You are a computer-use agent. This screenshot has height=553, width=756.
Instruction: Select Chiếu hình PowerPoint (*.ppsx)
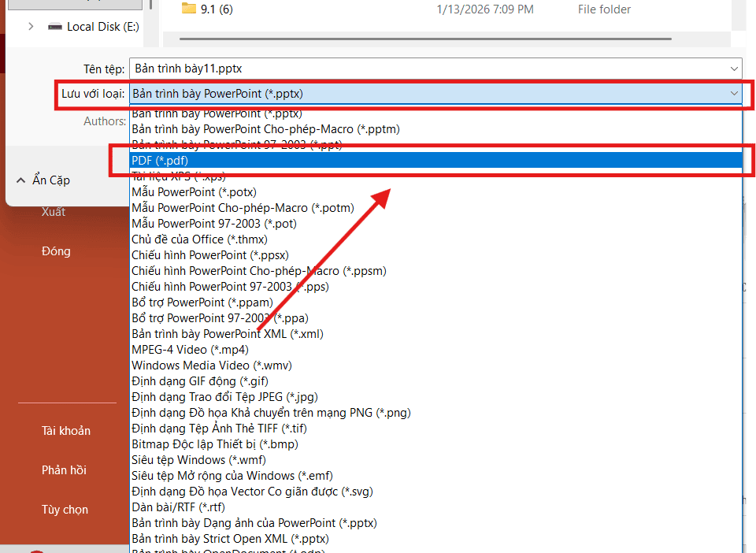click(x=435, y=255)
